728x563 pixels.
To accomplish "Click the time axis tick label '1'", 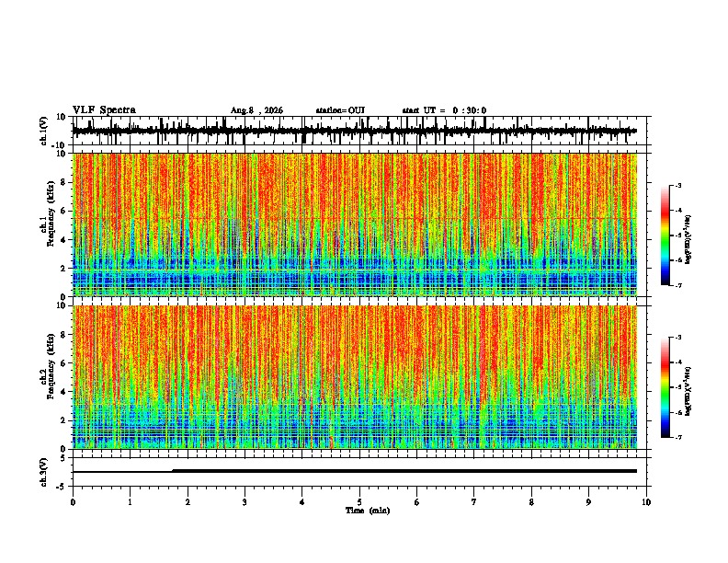I will (x=130, y=502).
